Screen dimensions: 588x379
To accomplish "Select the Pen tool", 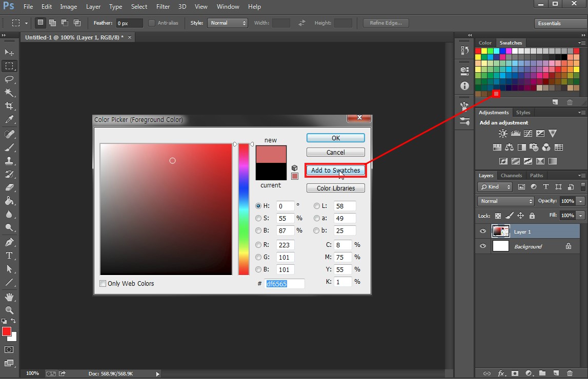I will point(9,242).
